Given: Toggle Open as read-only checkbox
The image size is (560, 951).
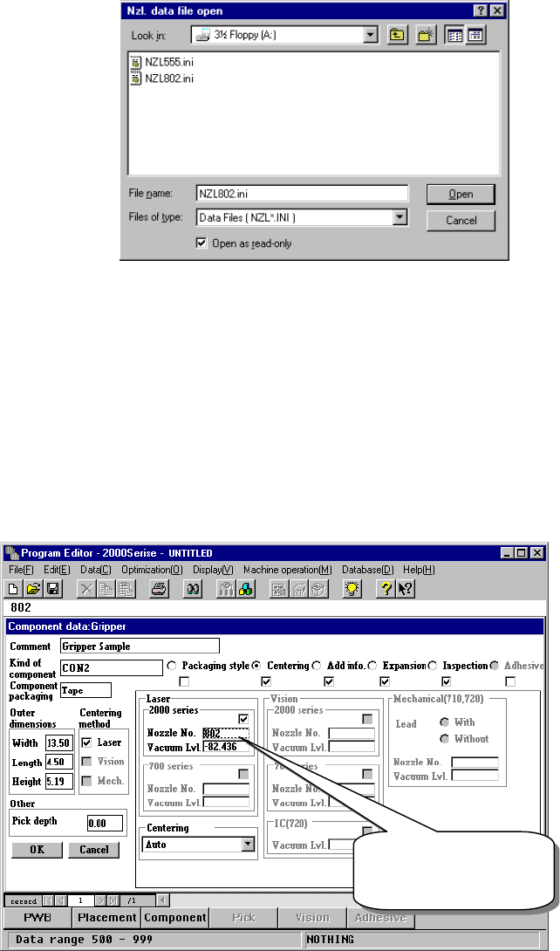Looking at the screenshot, I should click(x=201, y=243).
